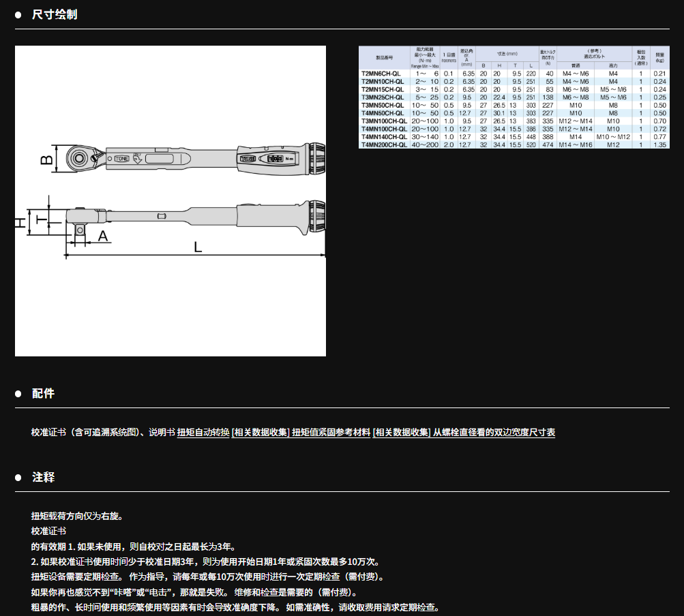Click the bullet icon beside 注释

pos(19,478)
